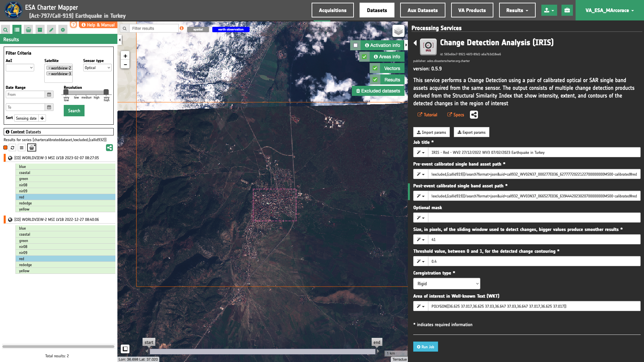Click the green Search button

(x=74, y=111)
